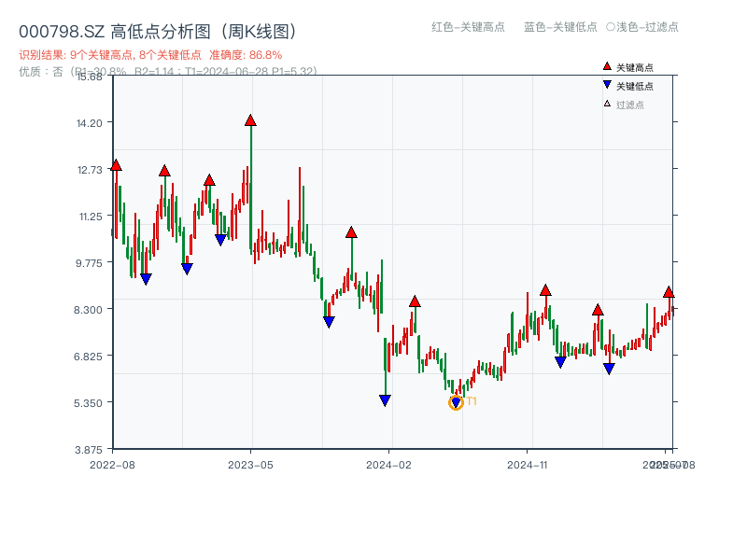Click the leftmost red triangle near 2022-08

[x=116, y=164]
